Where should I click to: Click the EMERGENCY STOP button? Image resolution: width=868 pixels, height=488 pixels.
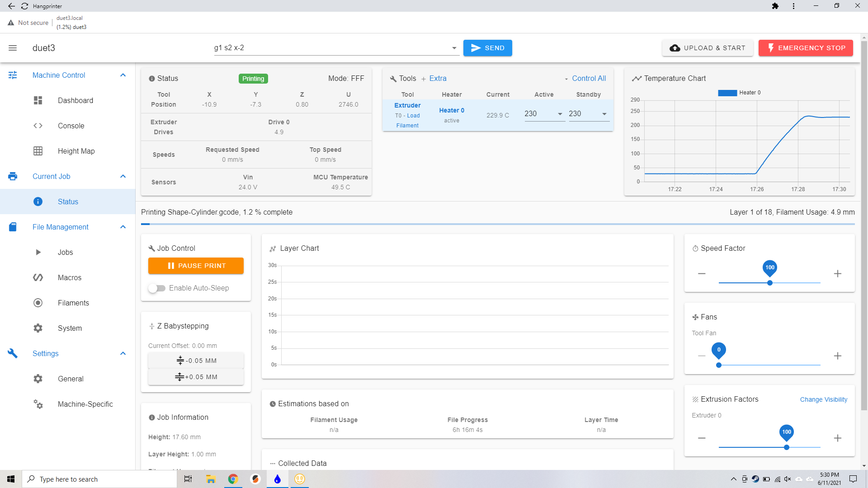(x=806, y=48)
